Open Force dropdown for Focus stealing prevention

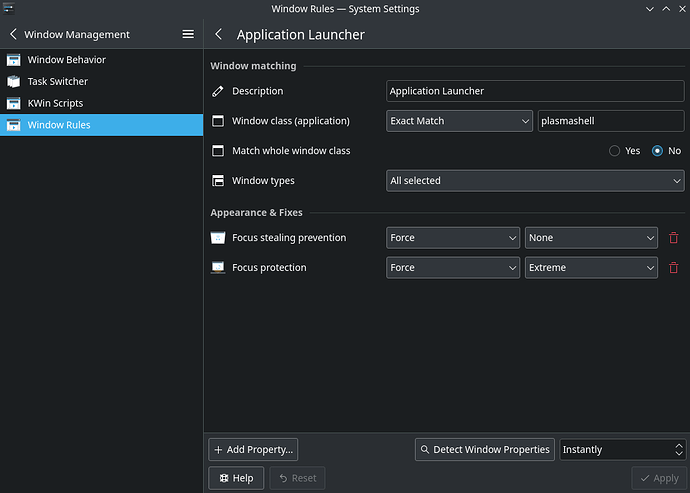click(453, 238)
